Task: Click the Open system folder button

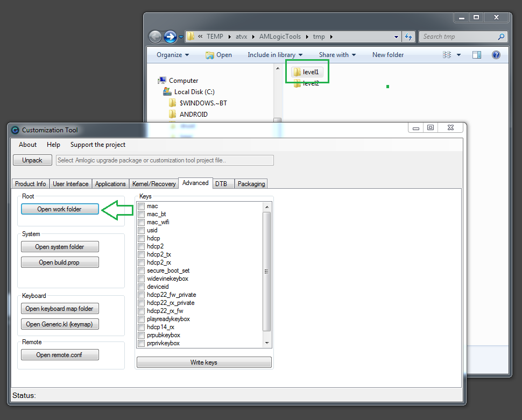Action: [60, 247]
